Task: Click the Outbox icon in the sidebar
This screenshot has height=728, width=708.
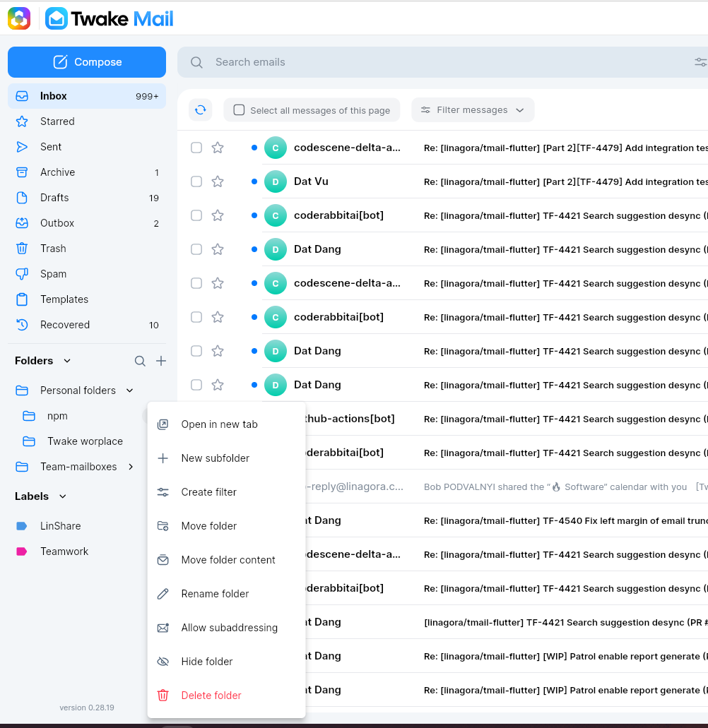Action: click(22, 223)
